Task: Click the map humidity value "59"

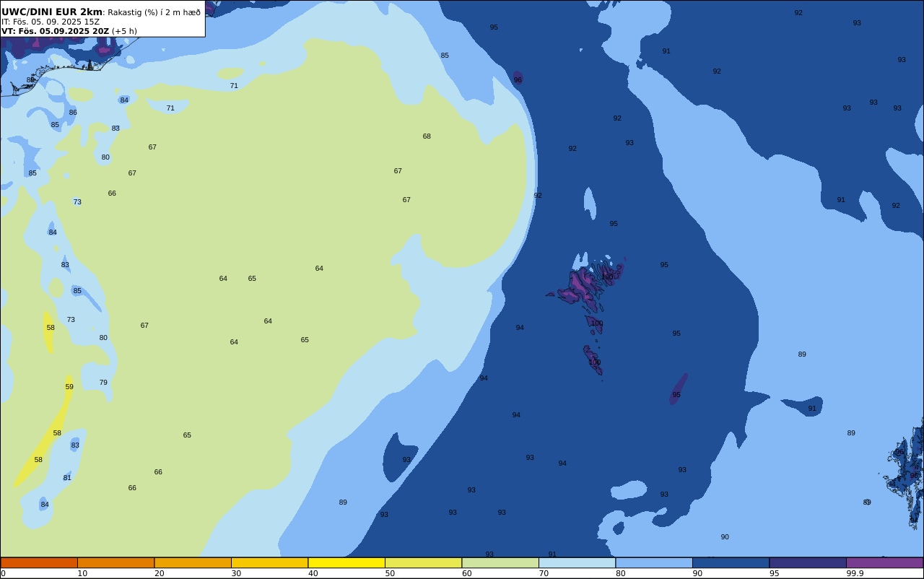Action: (x=69, y=387)
